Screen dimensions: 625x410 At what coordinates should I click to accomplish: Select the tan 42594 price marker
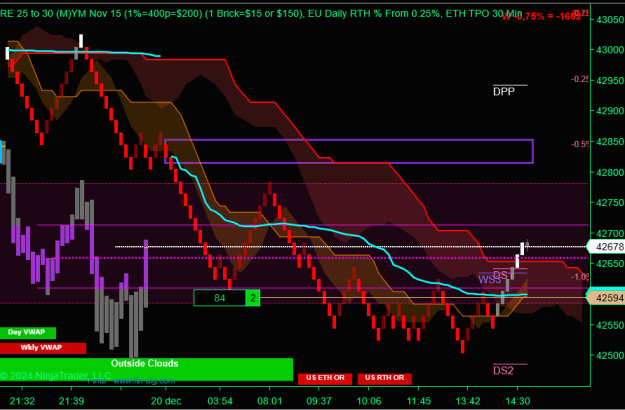point(607,298)
